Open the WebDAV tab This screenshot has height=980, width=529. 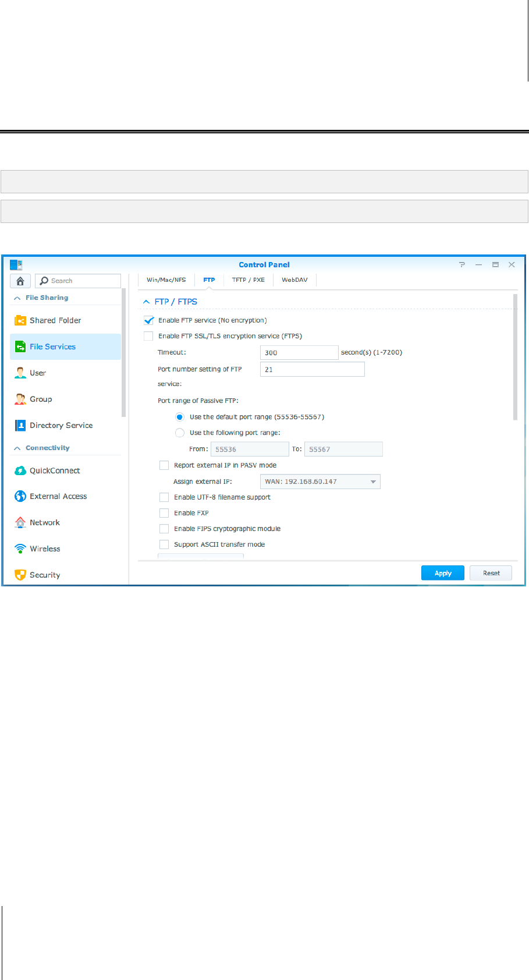pyautogui.click(x=294, y=280)
